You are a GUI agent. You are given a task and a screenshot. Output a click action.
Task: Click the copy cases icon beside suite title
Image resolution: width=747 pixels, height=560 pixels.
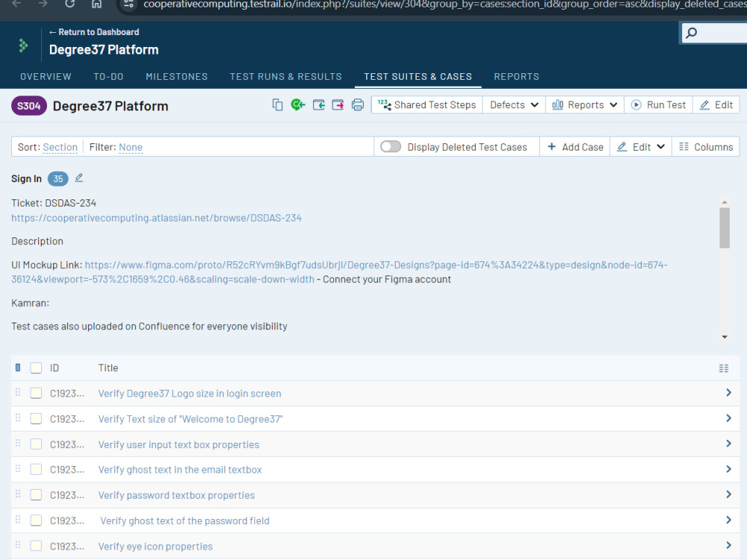277,105
